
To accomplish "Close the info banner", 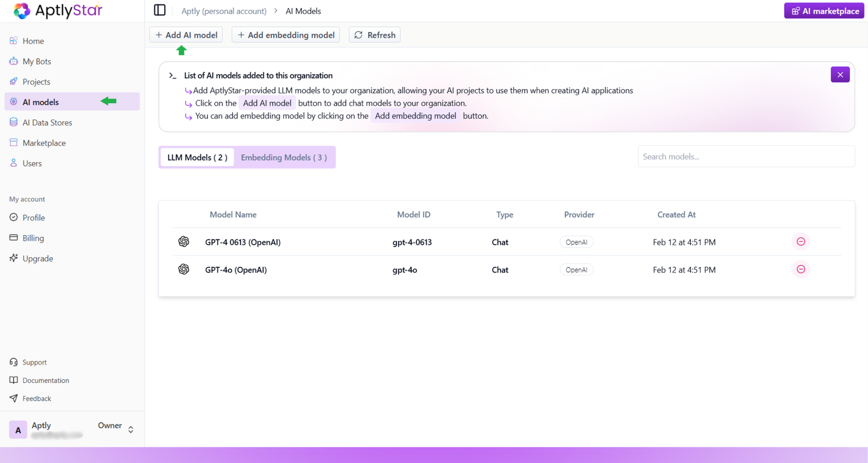I will pos(840,75).
